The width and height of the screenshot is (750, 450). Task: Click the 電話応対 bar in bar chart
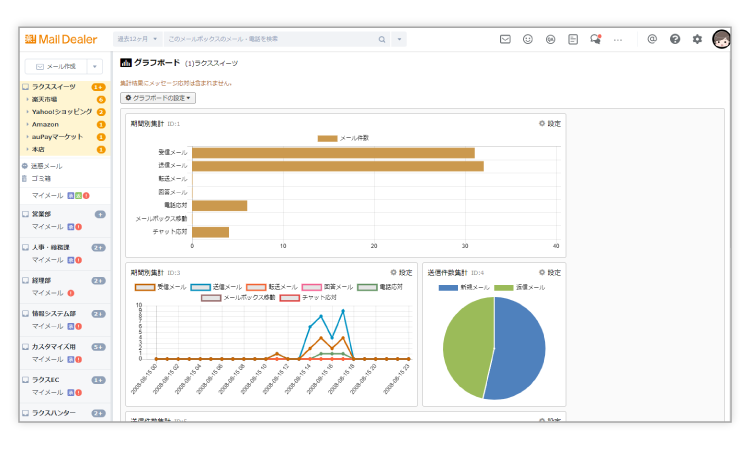(220, 206)
